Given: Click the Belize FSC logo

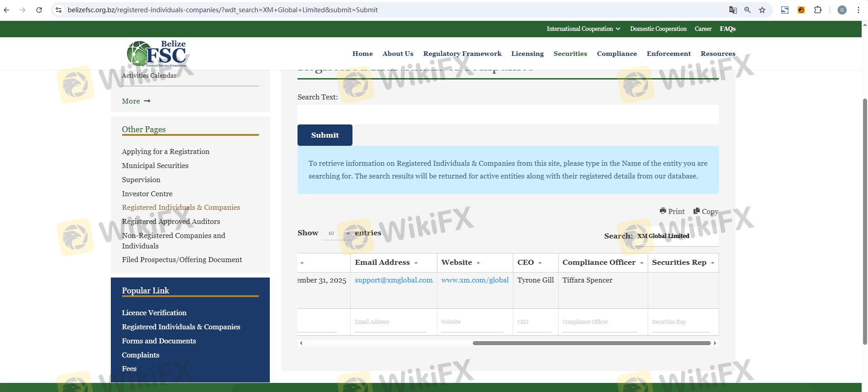Looking at the screenshot, I should point(157,54).
